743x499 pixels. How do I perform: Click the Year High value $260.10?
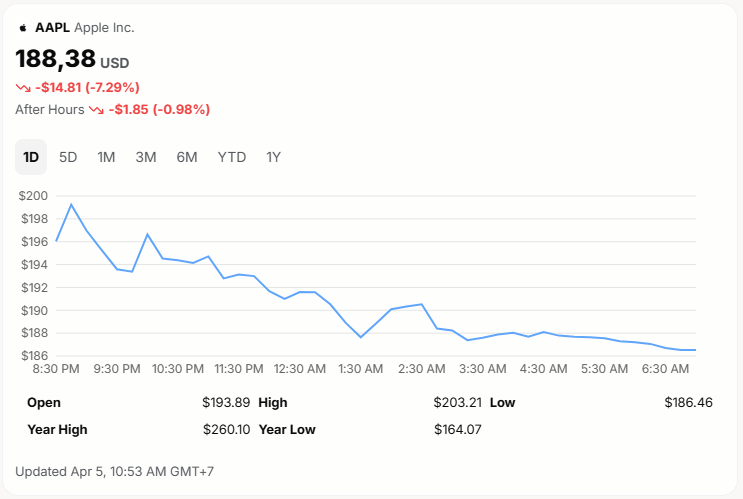click(226, 429)
